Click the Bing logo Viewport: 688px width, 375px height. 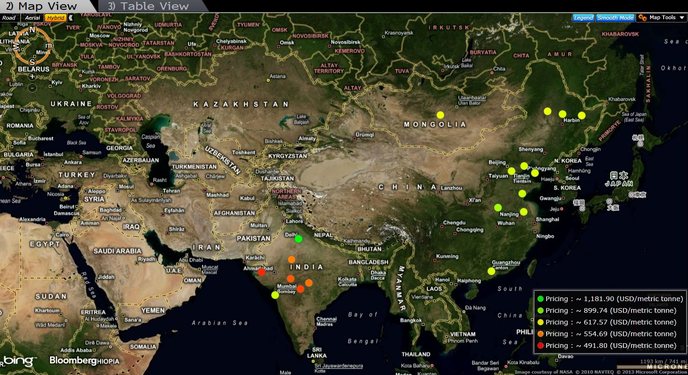tap(18, 361)
